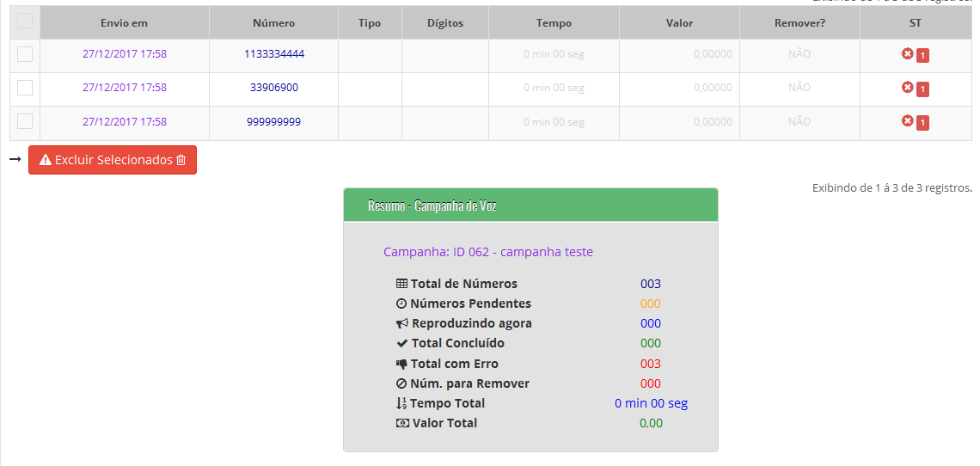Click error icon in the 999999999 row
980x466 pixels.
click(907, 121)
